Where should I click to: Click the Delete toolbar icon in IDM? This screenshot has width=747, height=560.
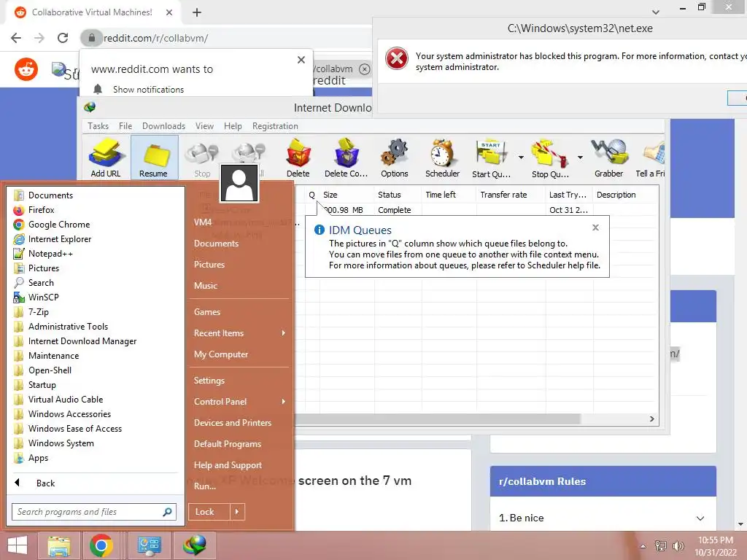click(x=298, y=157)
